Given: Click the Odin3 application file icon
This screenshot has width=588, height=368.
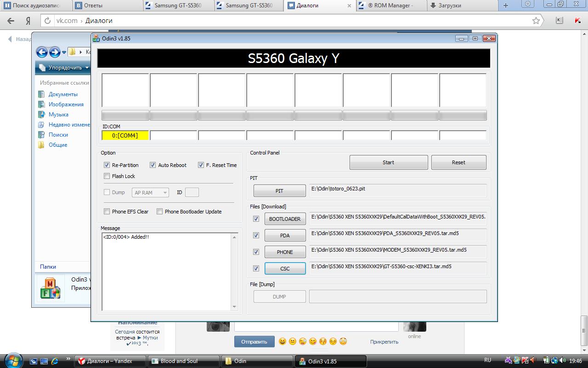Looking at the screenshot, I should coord(50,288).
